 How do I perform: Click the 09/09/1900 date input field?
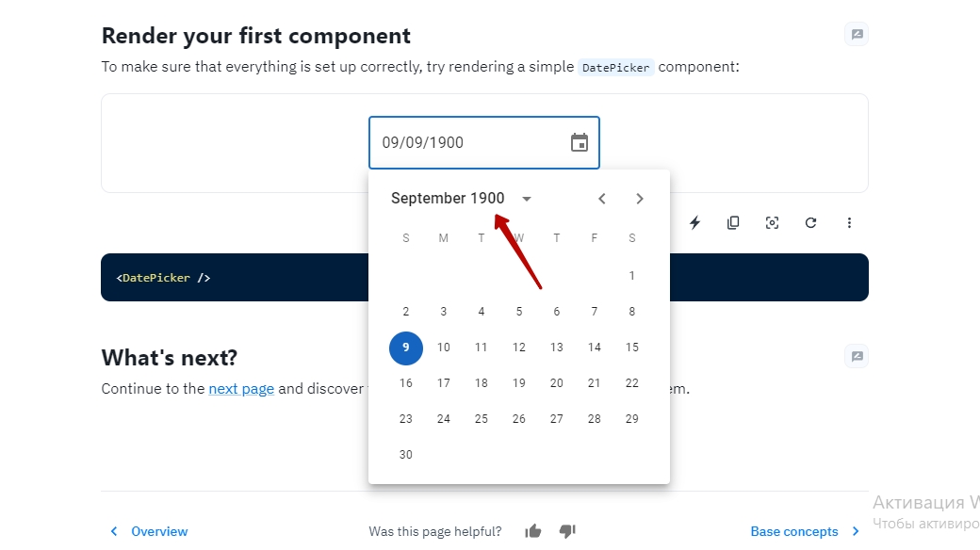pyautogui.click(x=466, y=143)
